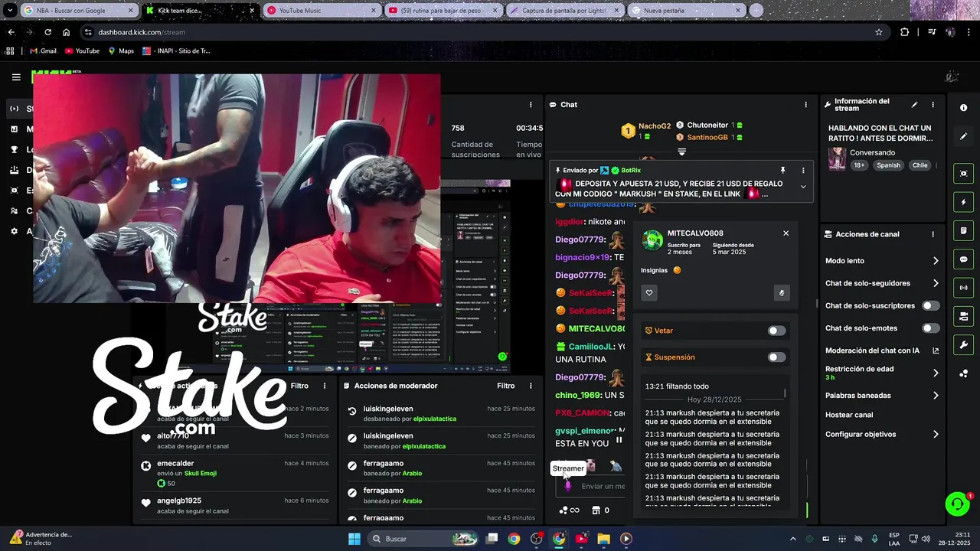Click the pause chat icon
This screenshot has height=551, width=980.
[619, 440]
